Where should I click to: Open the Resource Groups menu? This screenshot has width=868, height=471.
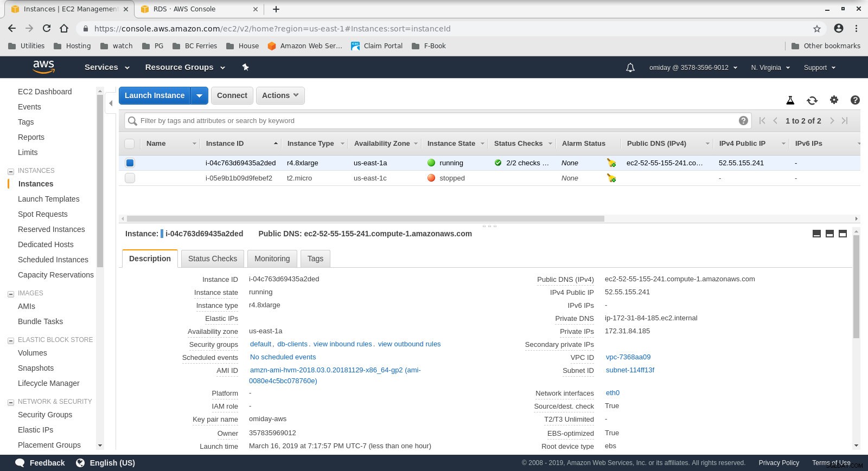[185, 67]
